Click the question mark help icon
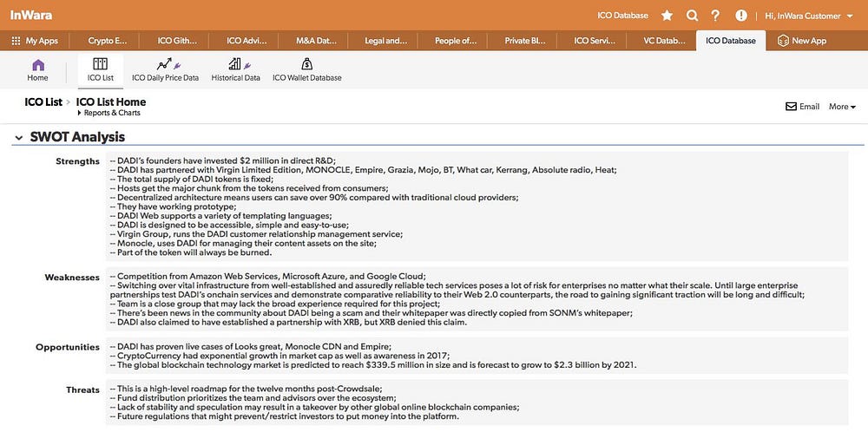This screenshot has width=868, height=432. [x=715, y=16]
